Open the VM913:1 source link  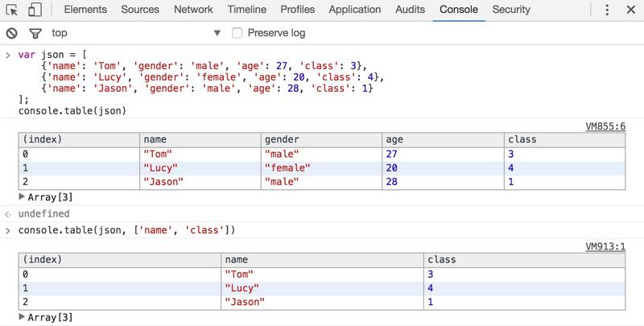[605, 246]
